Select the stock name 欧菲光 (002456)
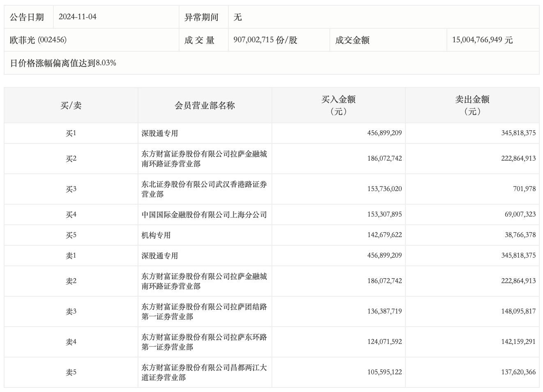 point(38,40)
